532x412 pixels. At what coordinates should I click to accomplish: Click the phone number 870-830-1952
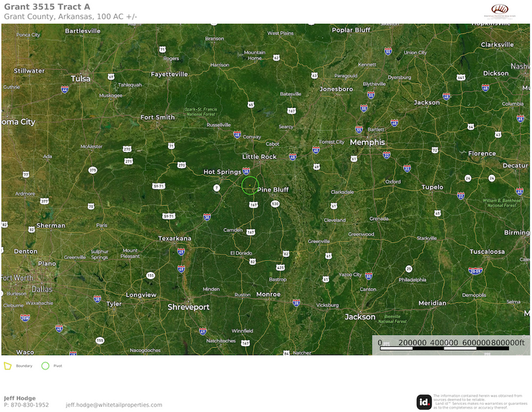[x=30, y=405]
